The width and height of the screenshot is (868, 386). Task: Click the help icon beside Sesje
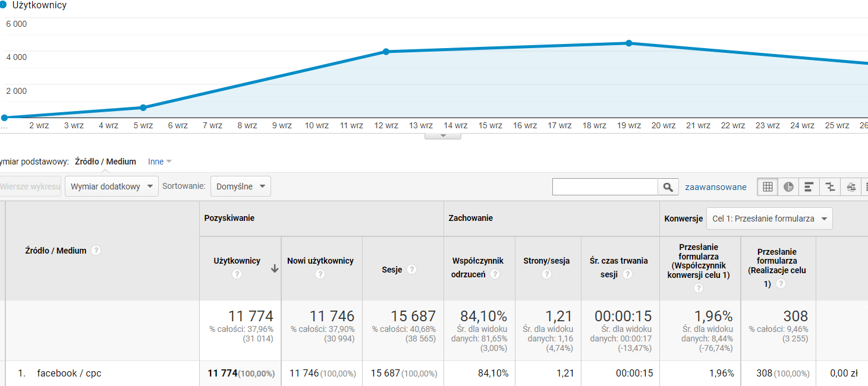(x=411, y=270)
